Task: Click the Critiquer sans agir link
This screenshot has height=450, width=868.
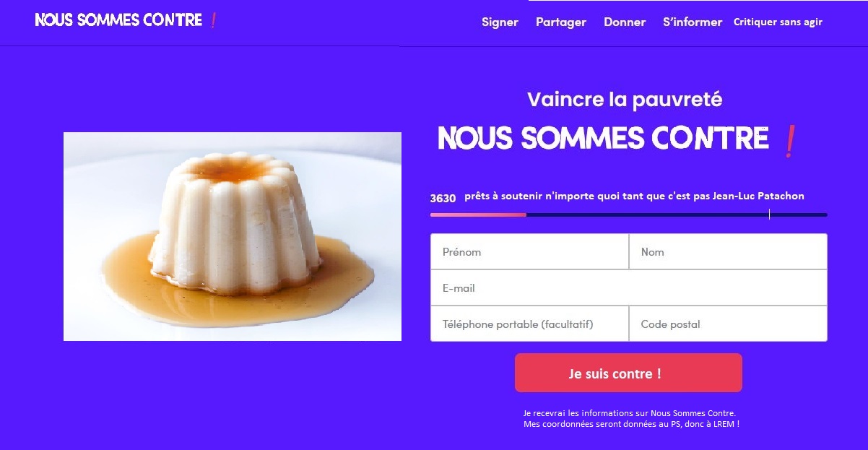Action: 778,22
